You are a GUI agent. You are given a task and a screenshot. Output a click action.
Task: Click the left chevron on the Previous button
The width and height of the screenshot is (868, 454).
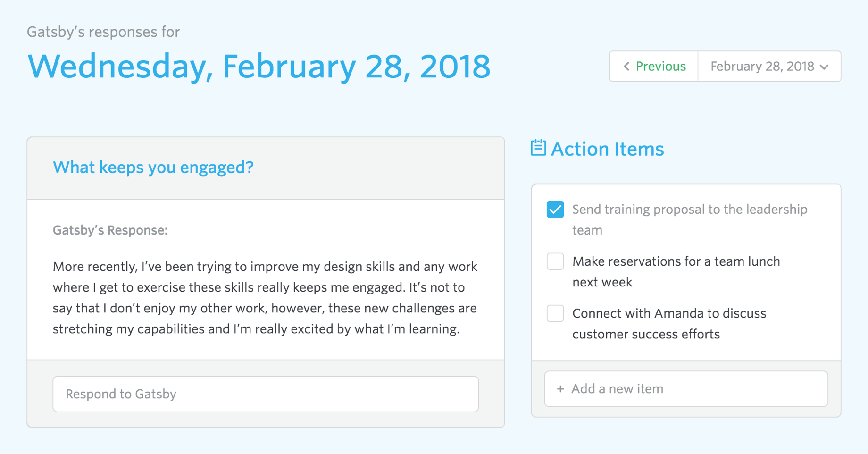(x=626, y=67)
